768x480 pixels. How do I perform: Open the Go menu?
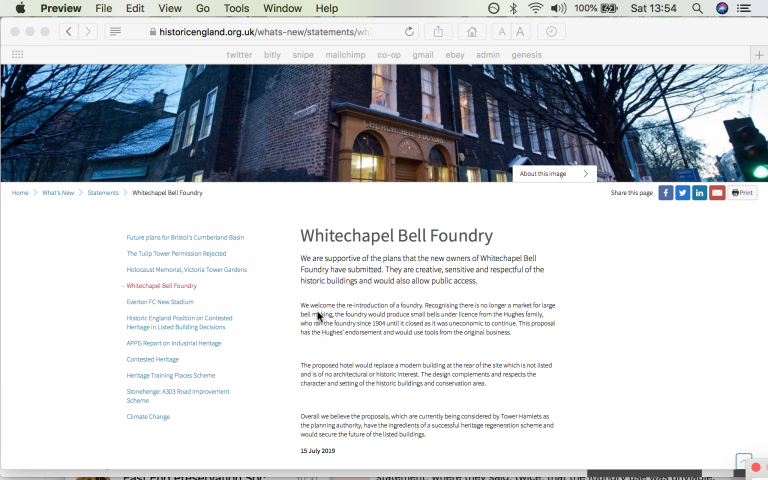click(x=203, y=8)
